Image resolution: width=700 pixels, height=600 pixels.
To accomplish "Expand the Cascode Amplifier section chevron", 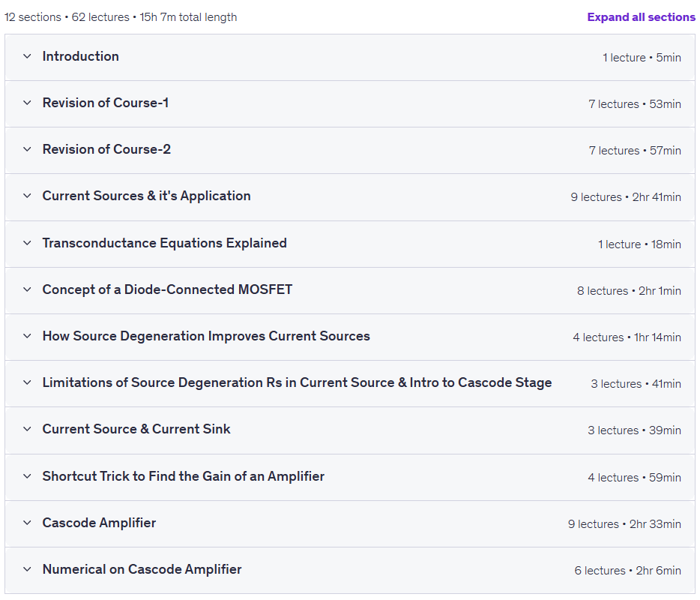I will [x=27, y=523].
